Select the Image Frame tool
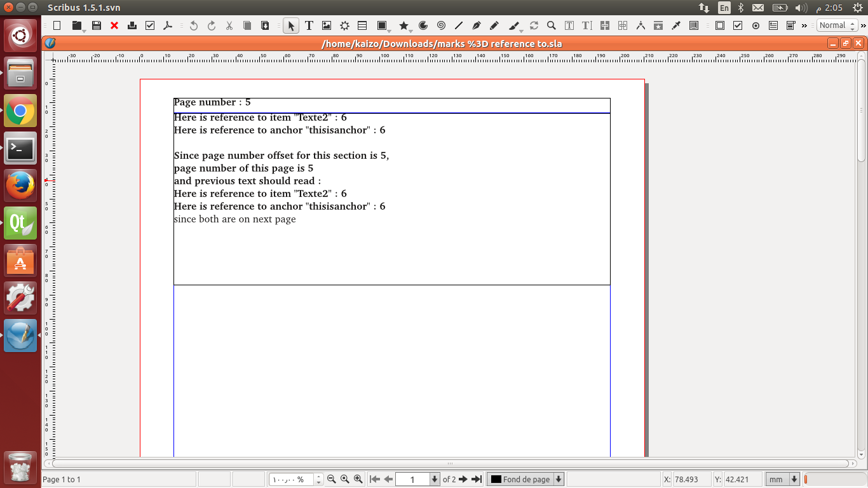This screenshot has width=868, height=488. click(327, 25)
